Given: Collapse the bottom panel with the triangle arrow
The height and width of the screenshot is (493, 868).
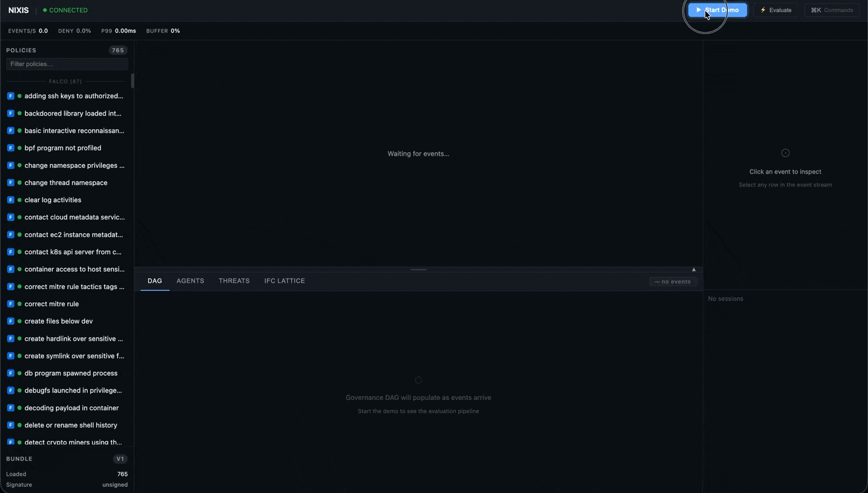Looking at the screenshot, I should point(693,269).
